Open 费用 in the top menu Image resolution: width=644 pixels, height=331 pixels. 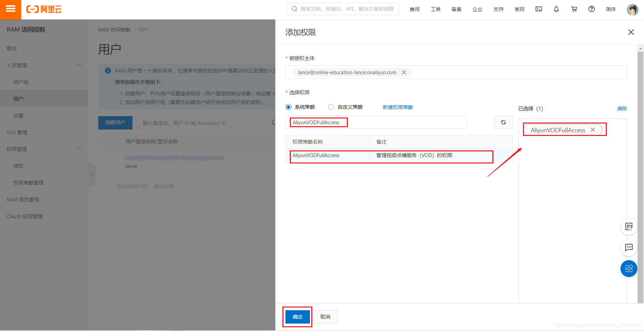point(415,9)
